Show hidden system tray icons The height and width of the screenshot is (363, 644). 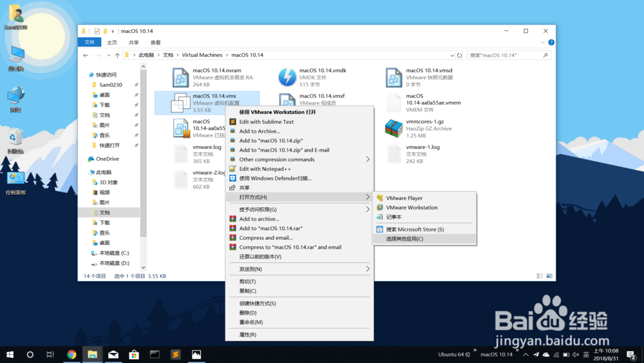click(526, 355)
